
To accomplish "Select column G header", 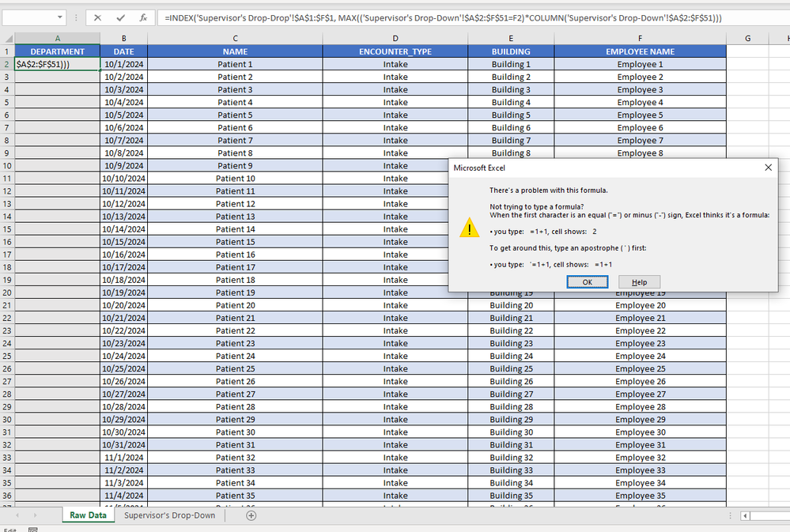I will 747,38.
